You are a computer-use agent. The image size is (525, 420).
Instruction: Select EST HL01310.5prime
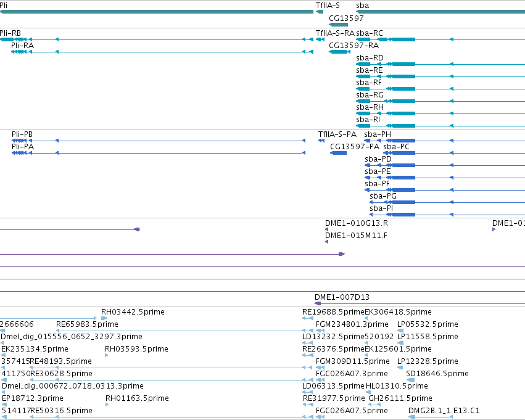(x=397, y=387)
